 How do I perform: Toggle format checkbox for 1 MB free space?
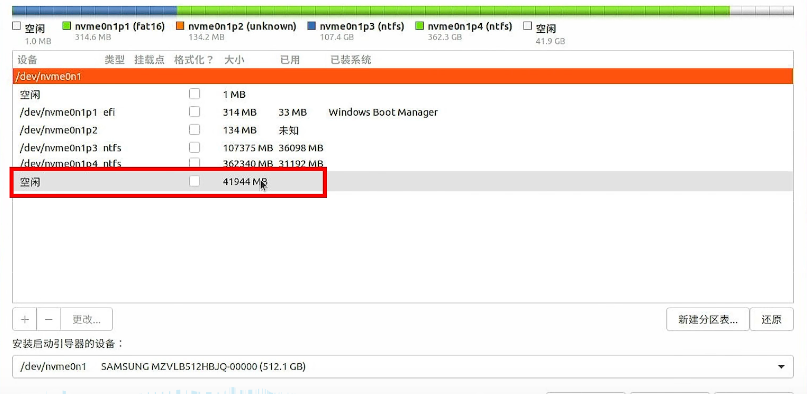point(194,94)
